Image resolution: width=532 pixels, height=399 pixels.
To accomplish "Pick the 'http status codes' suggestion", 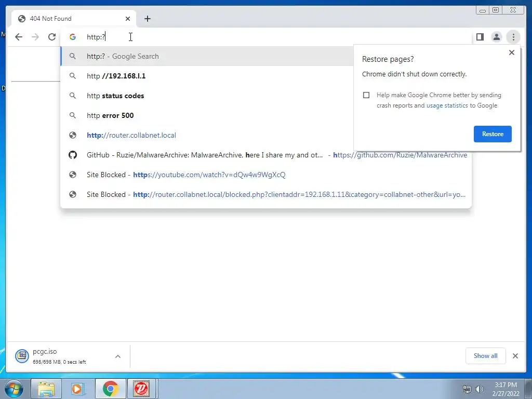I will (x=207, y=96).
